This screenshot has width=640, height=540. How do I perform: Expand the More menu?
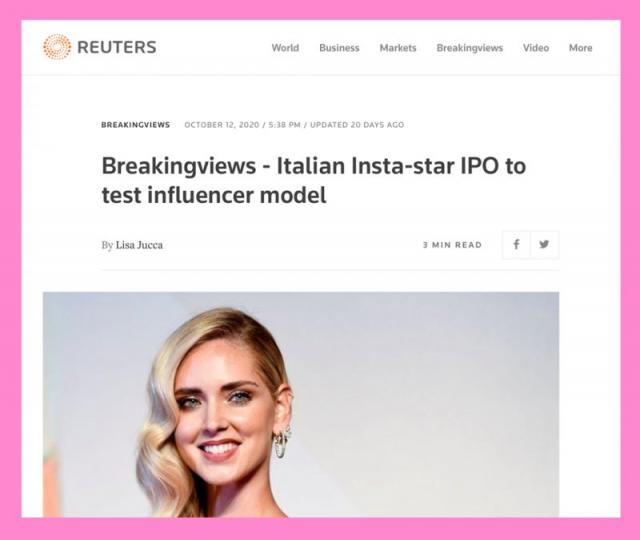pos(580,48)
